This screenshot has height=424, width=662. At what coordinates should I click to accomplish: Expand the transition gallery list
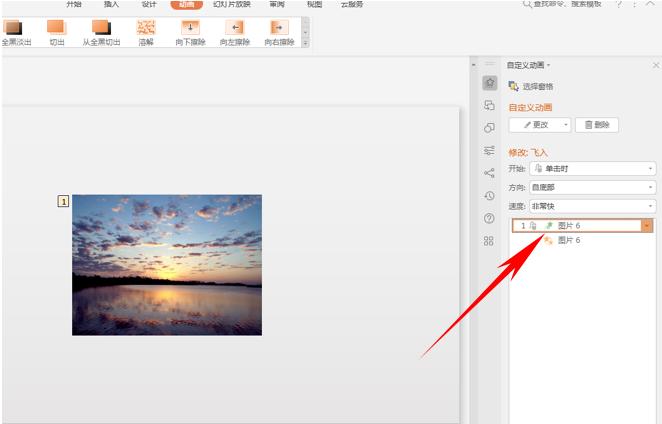tap(306, 43)
